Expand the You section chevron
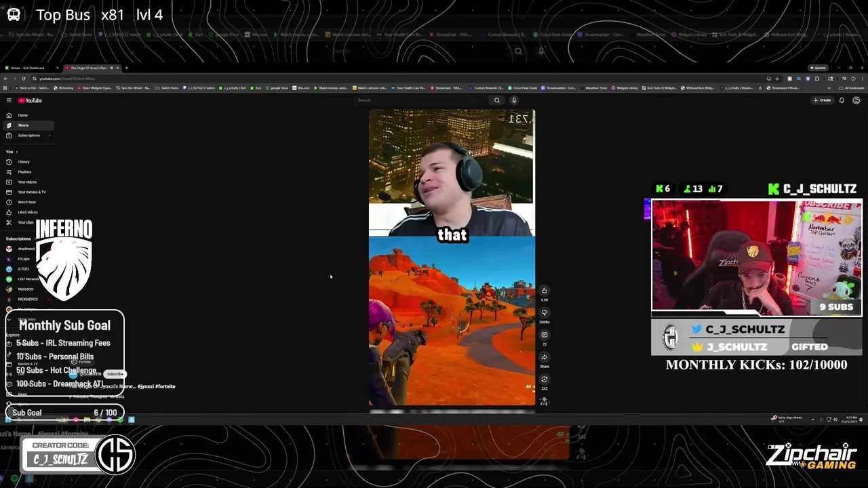 [16, 152]
